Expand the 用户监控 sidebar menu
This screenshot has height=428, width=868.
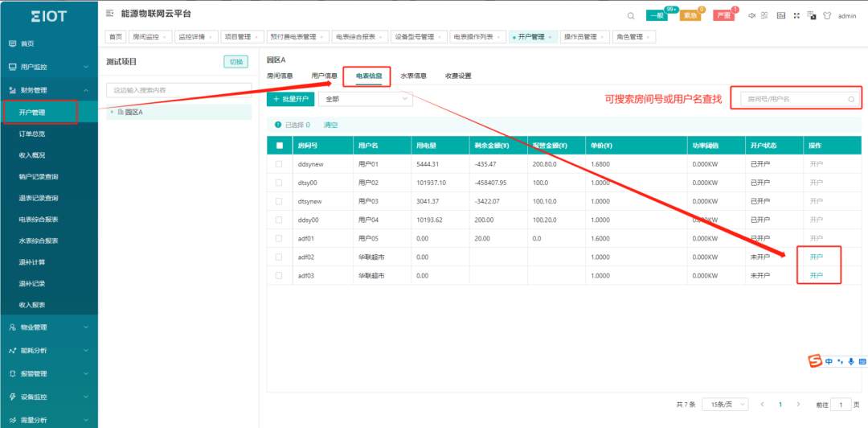(49, 67)
